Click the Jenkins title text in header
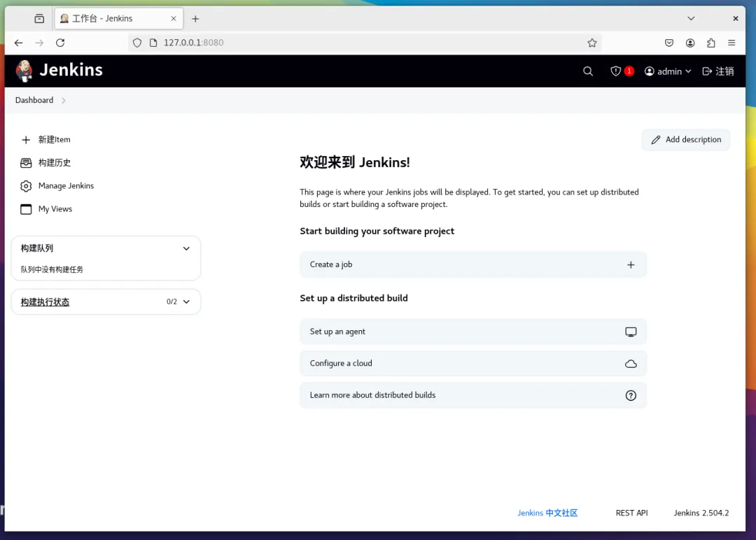Viewport: 756px width, 540px height. point(71,71)
